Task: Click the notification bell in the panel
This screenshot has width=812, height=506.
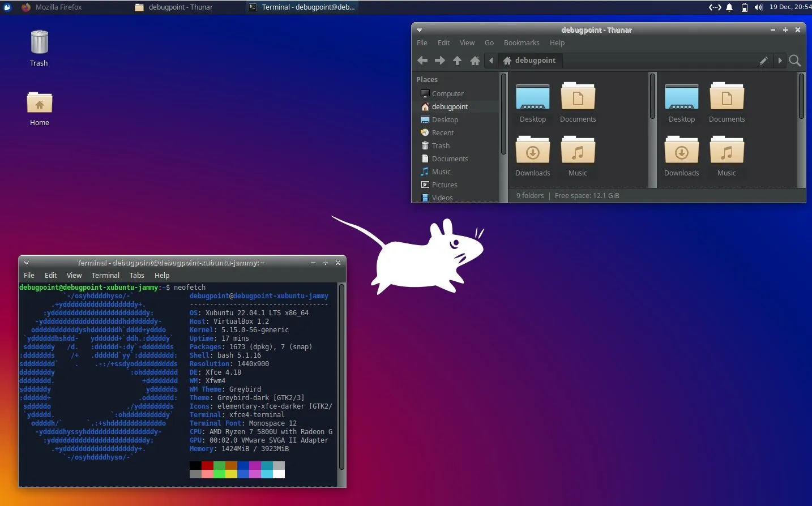Action: (x=729, y=7)
